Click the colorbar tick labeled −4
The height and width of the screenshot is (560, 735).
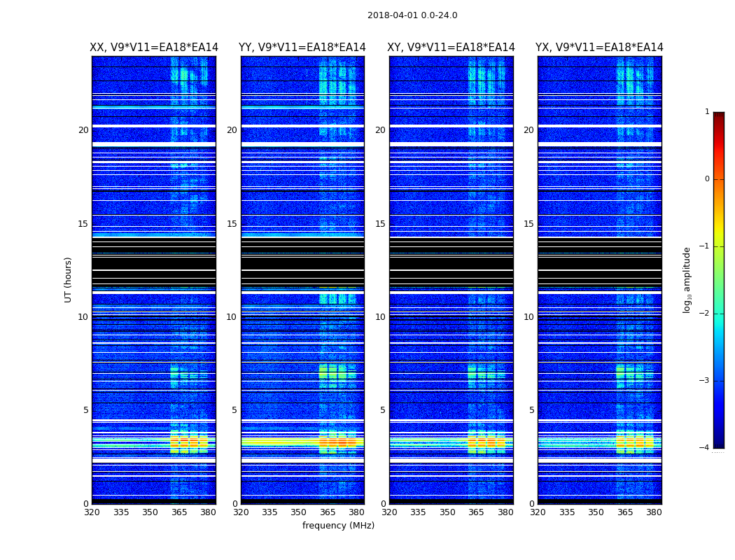click(704, 447)
